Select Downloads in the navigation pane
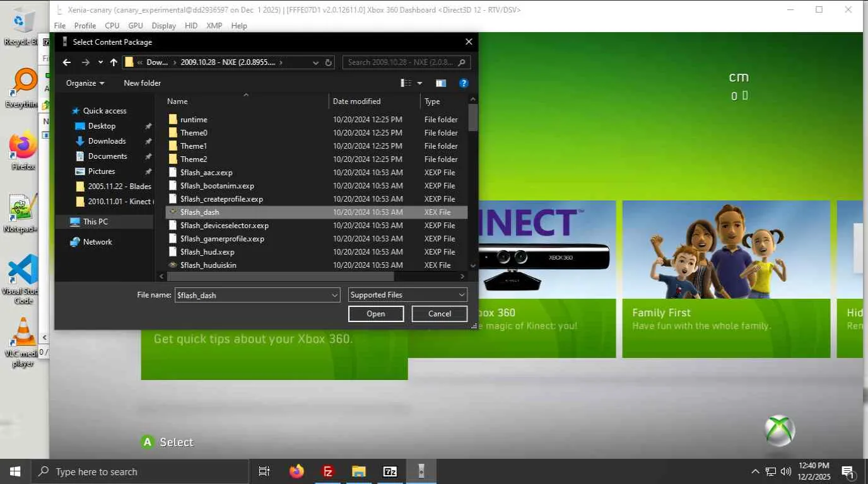The width and height of the screenshot is (868, 484). coord(107,141)
